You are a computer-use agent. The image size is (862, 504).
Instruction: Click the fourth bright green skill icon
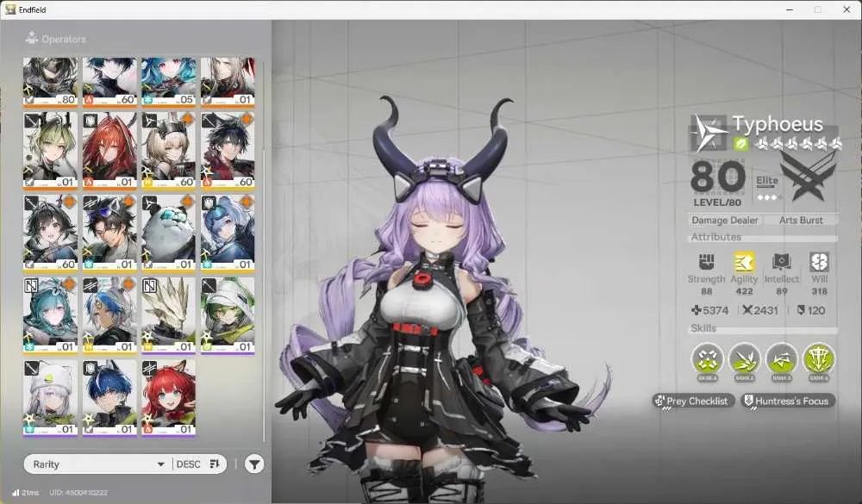pos(819,359)
